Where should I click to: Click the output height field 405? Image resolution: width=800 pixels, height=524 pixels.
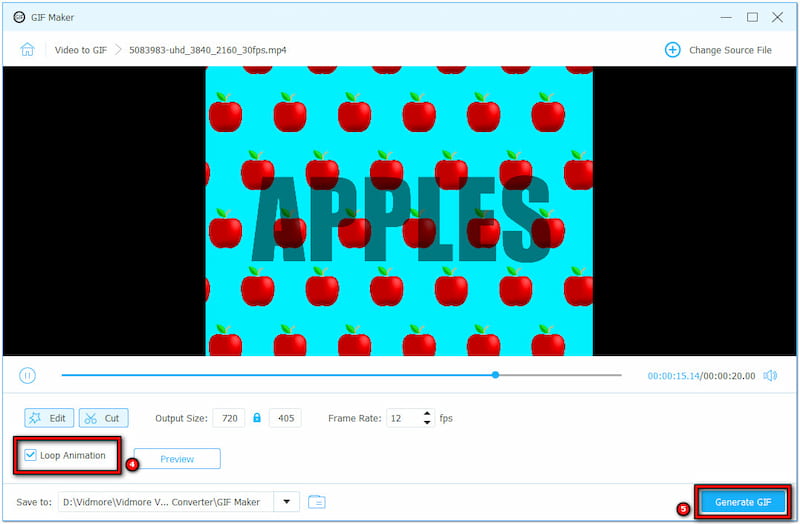pyautogui.click(x=285, y=418)
